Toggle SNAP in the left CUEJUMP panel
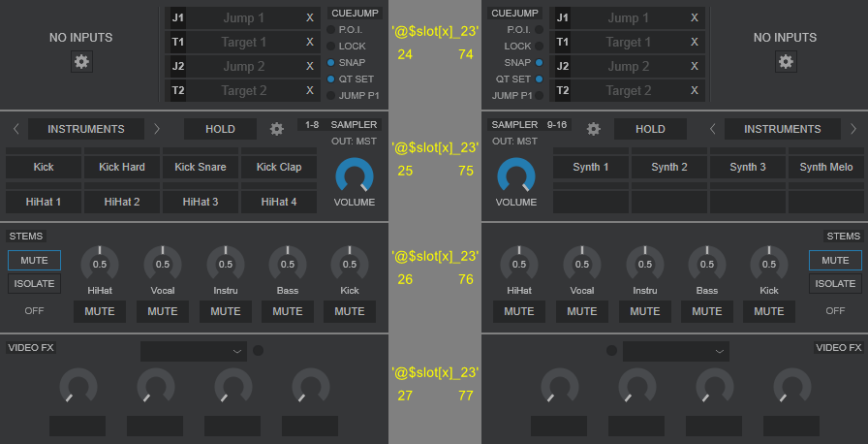 [x=331, y=62]
